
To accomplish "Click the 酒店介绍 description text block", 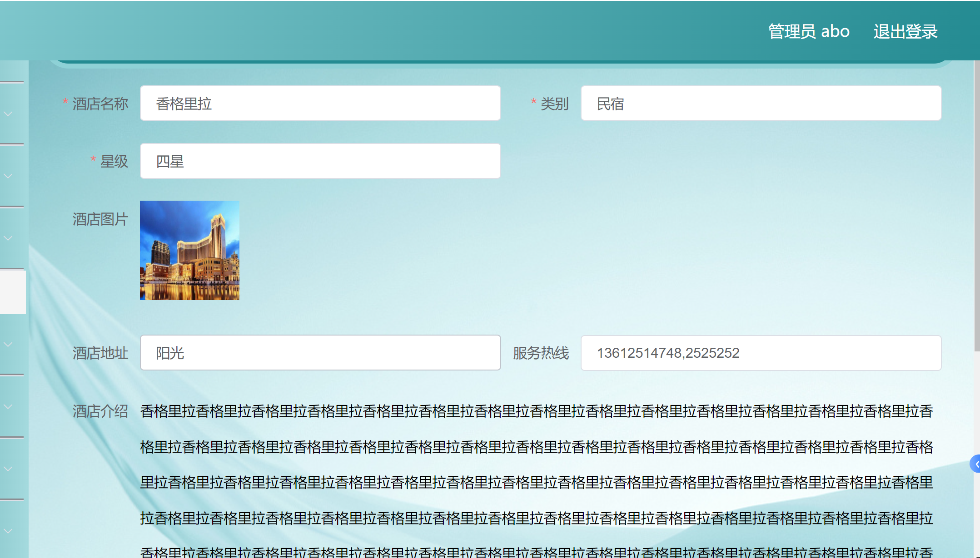I will pyautogui.click(x=536, y=481).
